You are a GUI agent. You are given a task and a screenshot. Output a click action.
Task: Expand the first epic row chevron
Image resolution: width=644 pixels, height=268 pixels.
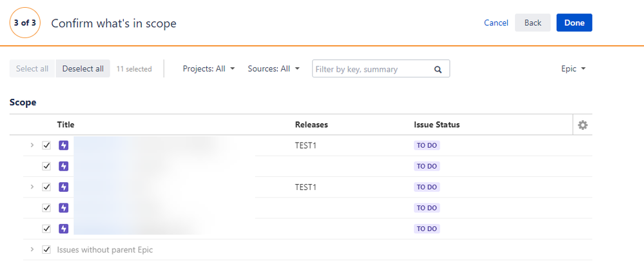(32, 145)
